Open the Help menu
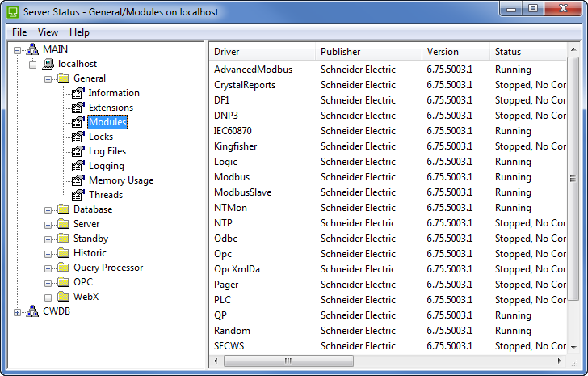The height and width of the screenshot is (376, 588). coord(79,32)
